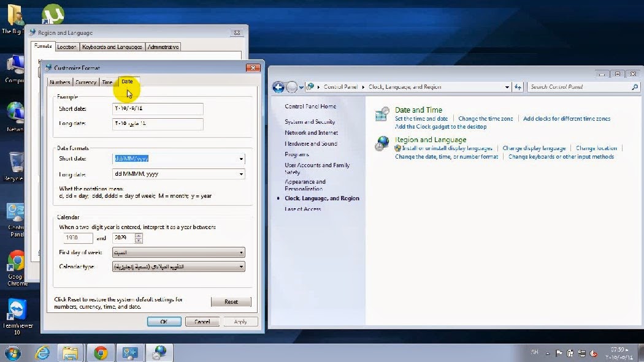Image resolution: width=644 pixels, height=362 pixels.
Task: Click the Date and Time clock icon
Action: click(382, 115)
